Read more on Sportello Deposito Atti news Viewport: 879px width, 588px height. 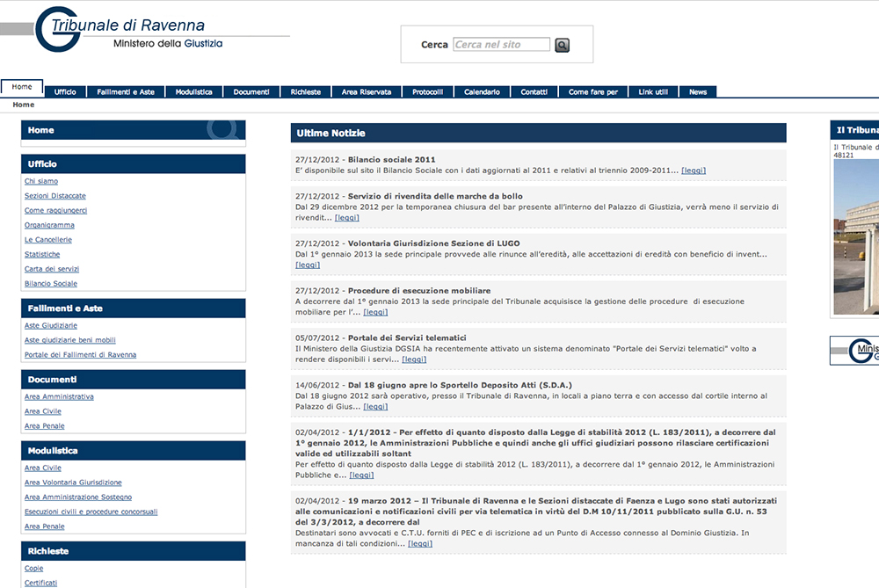pos(375,406)
